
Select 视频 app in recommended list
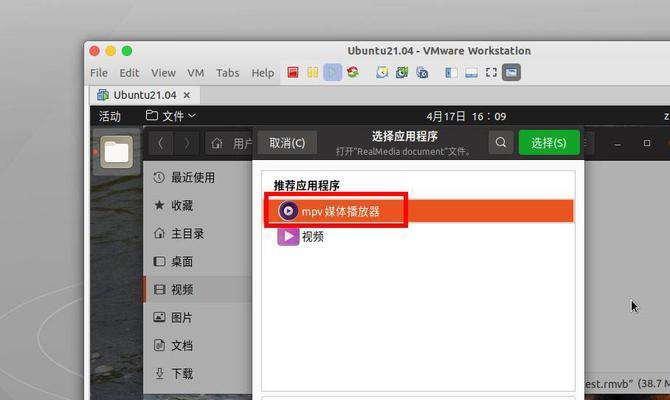[x=419, y=236]
